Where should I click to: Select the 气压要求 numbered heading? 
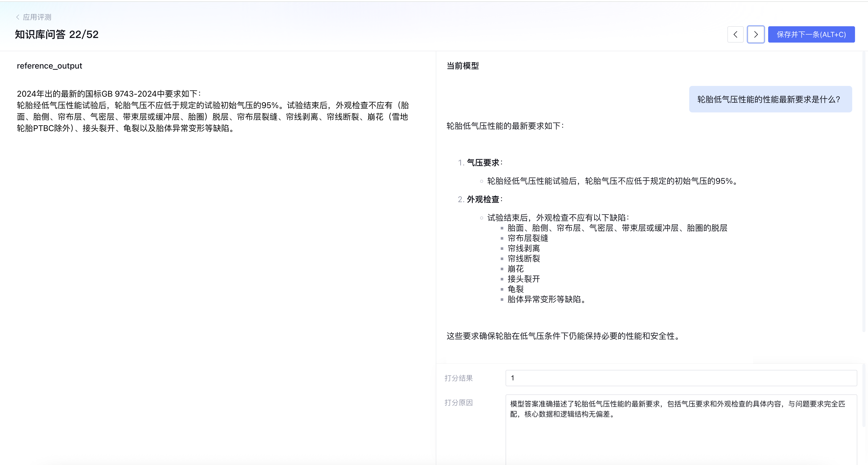pyautogui.click(x=483, y=163)
